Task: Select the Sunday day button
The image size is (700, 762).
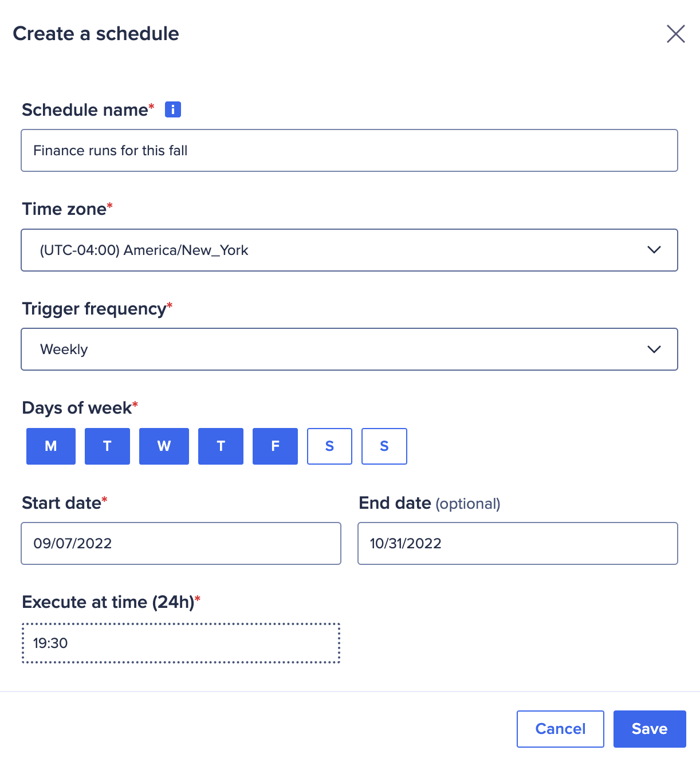Action: coord(384,446)
